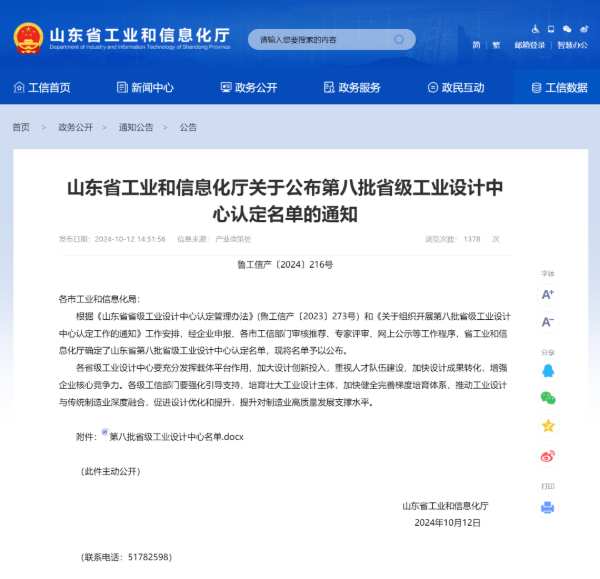Screen dimensions: 600x579
Task: Print the page with printer icon
Action: pos(548,507)
